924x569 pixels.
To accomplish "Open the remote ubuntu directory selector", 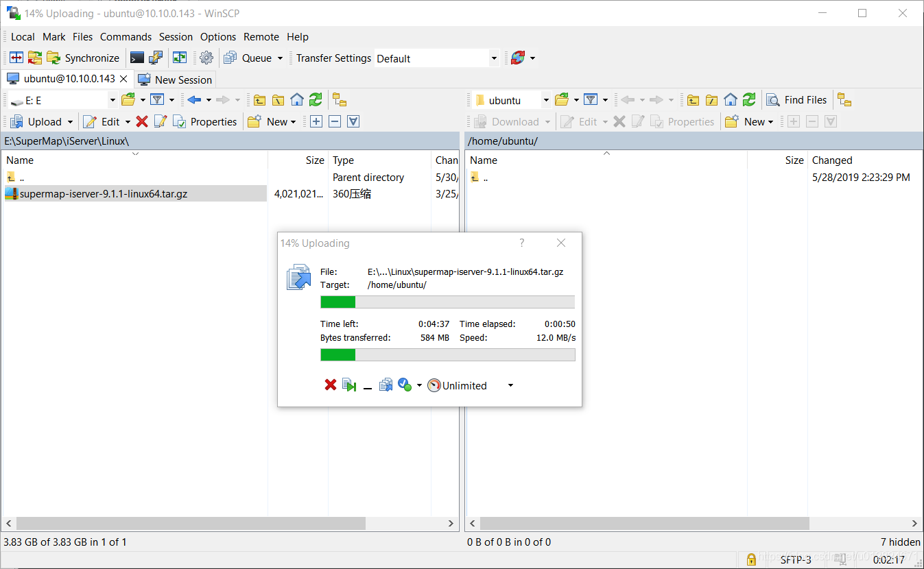I will (512, 100).
